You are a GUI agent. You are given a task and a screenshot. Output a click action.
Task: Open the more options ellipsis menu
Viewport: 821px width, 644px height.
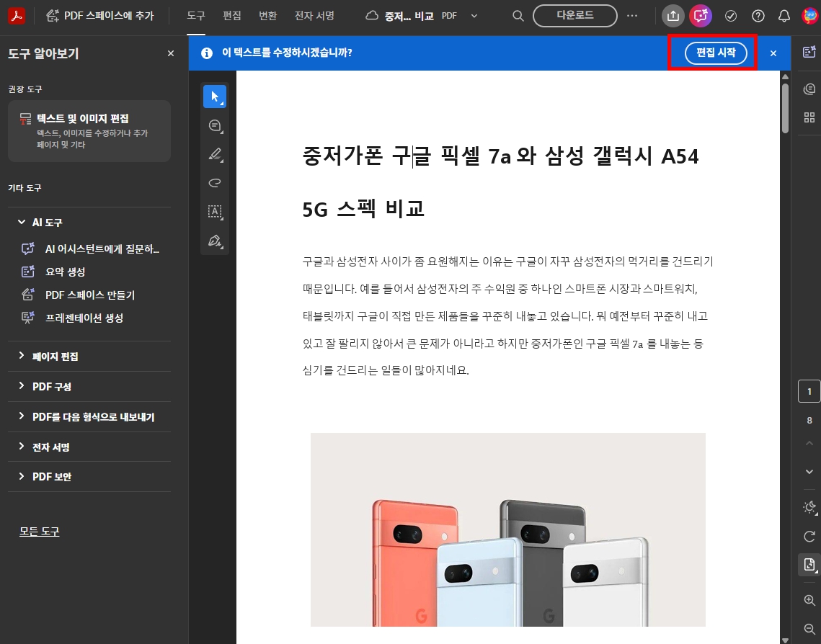[632, 16]
